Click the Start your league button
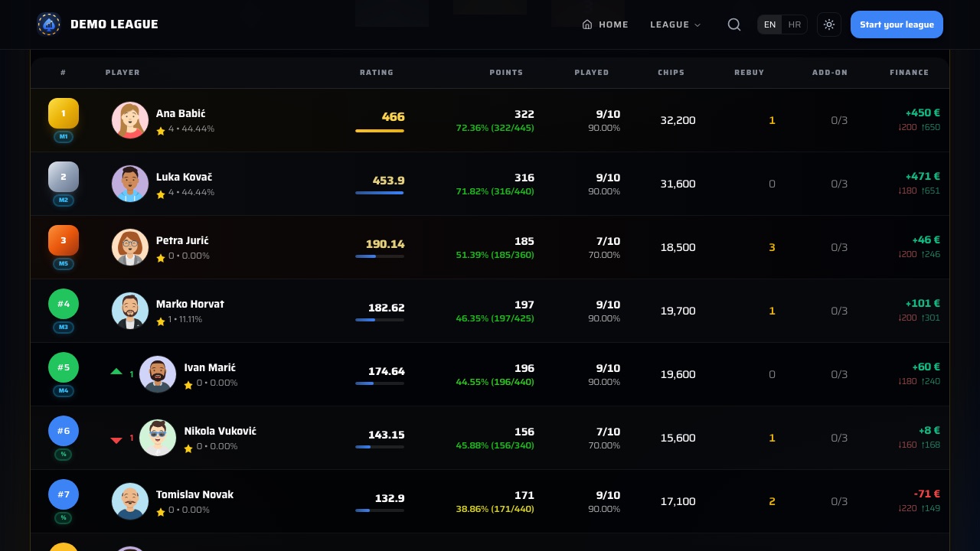 (x=897, y=24)
